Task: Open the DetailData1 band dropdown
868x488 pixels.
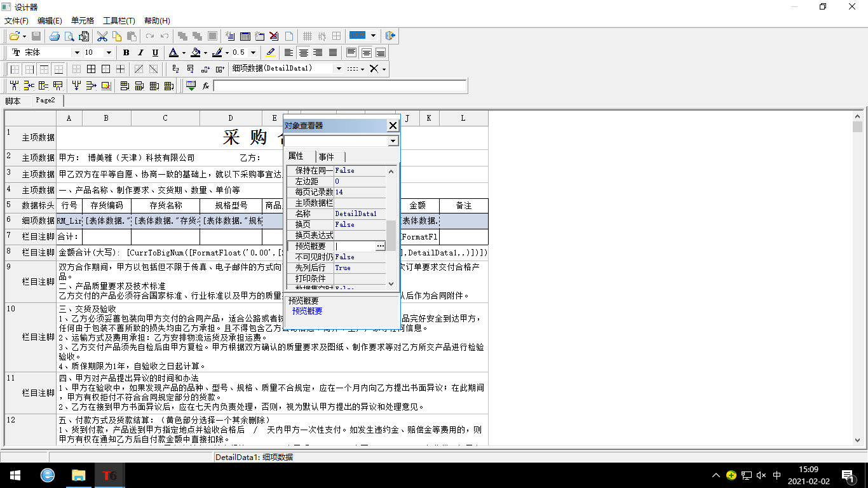Action: (339, 69)
